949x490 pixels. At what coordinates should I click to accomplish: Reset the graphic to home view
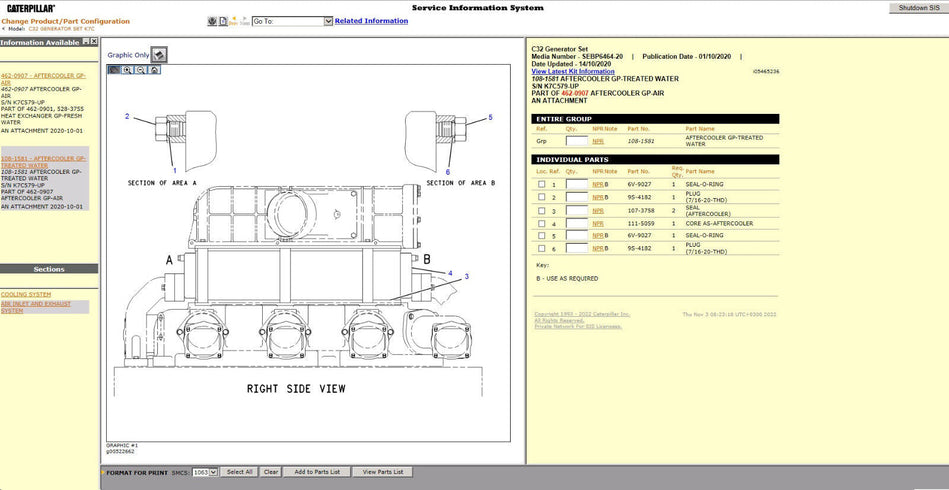[154, 70]
